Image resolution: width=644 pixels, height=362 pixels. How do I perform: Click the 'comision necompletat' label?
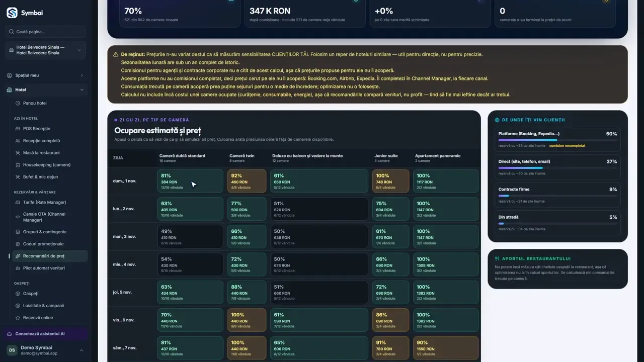(x=567, y=146)
